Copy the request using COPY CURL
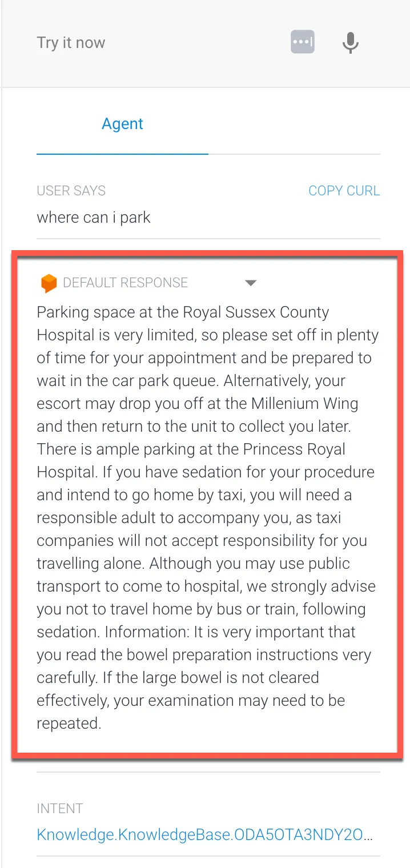Image resolution: width=410 pixels, height=868 pixels. pyautogui.click(x=344, y=191)
